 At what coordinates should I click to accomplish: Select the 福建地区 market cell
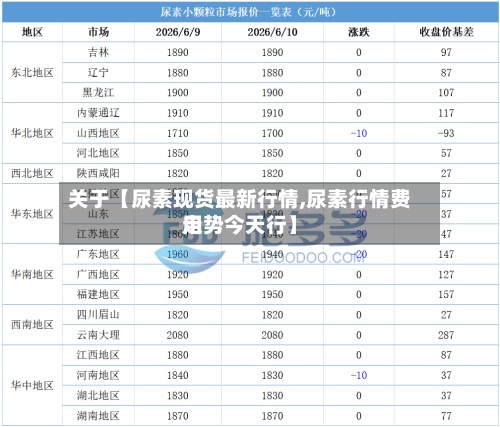coord(98,294)
